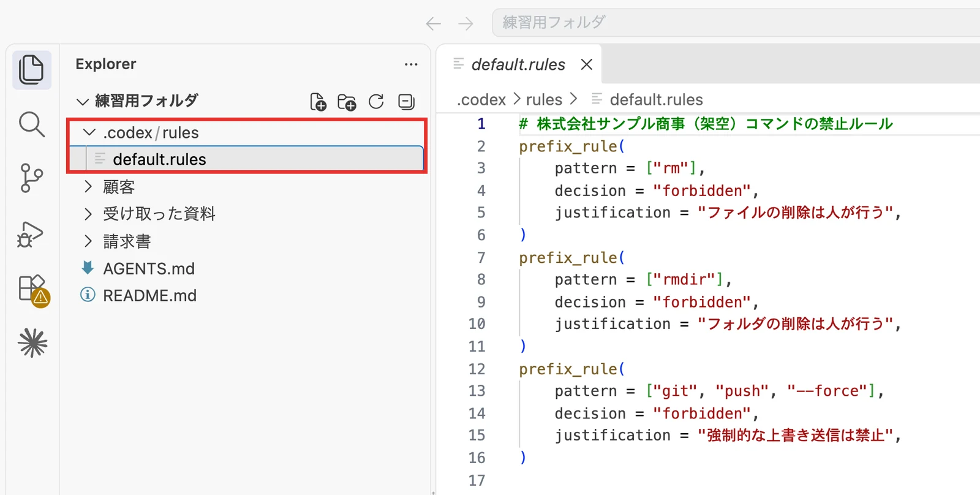The height and width of the screenshot is (495, 980).
Task: Click the pattern = ["rm"] line
Action: coord(630,168)
